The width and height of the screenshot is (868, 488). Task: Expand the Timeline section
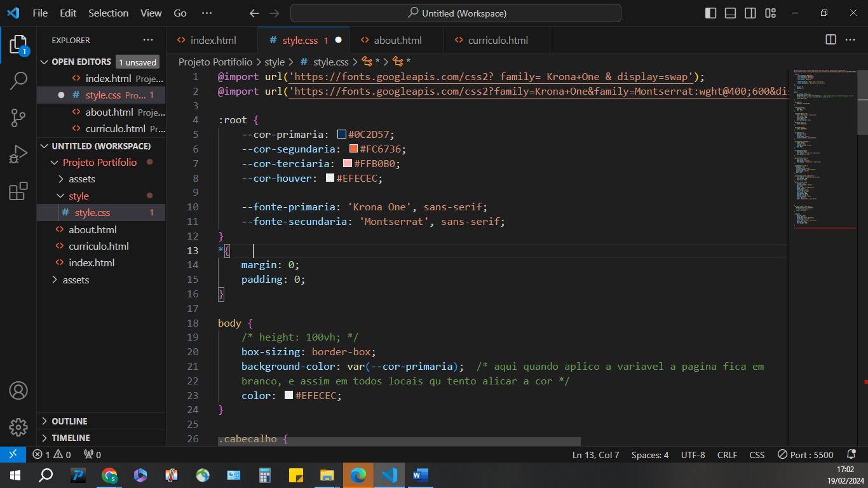[x=44, y=438]
